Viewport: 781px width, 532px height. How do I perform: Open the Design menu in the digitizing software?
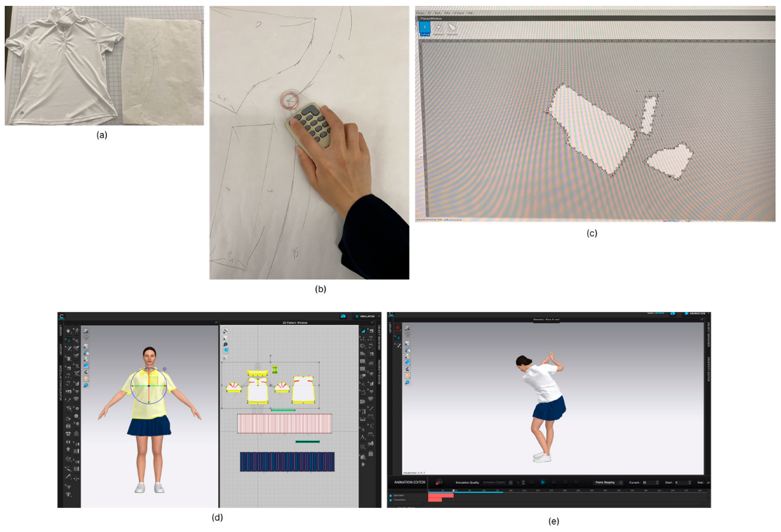click(420, 12)
